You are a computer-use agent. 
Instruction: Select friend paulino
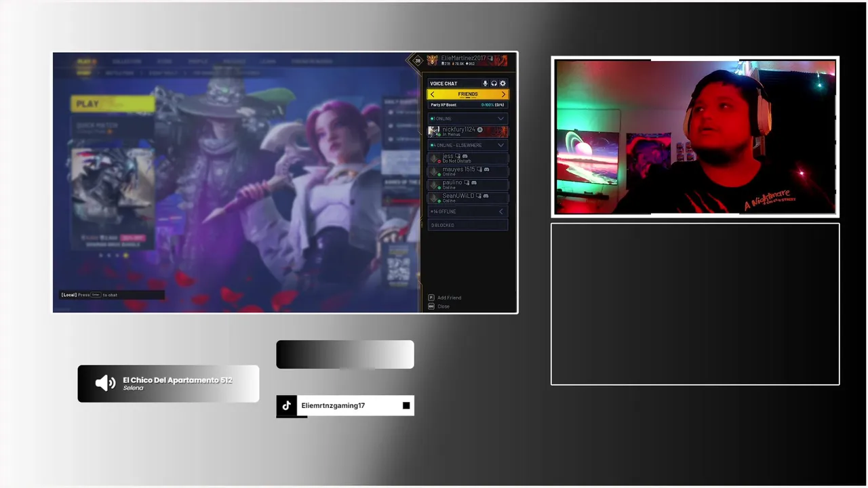(x=468, y=184)
